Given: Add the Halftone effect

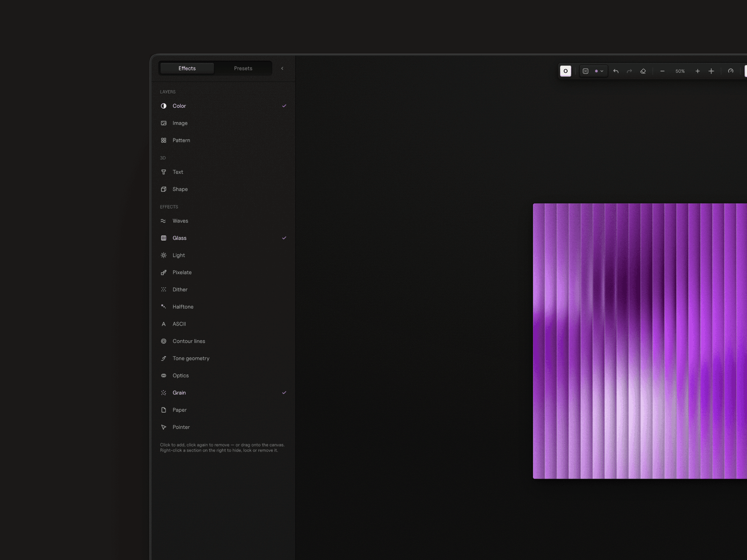Looking at the screenshot, I should tap(223, 307).
